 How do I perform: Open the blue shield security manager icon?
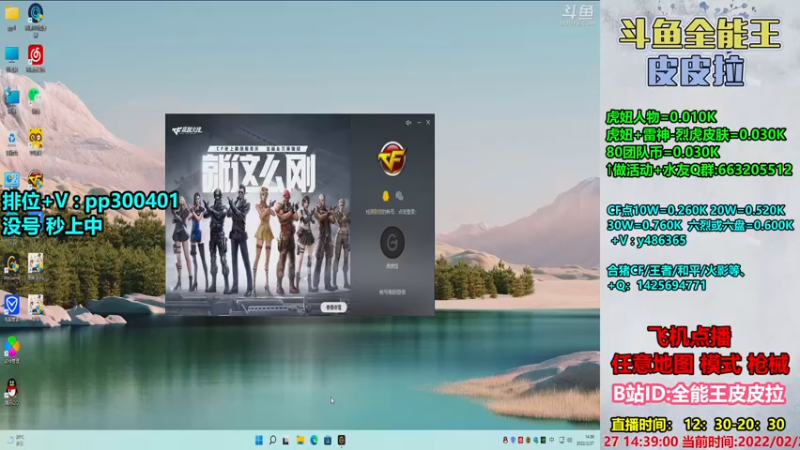12,305
